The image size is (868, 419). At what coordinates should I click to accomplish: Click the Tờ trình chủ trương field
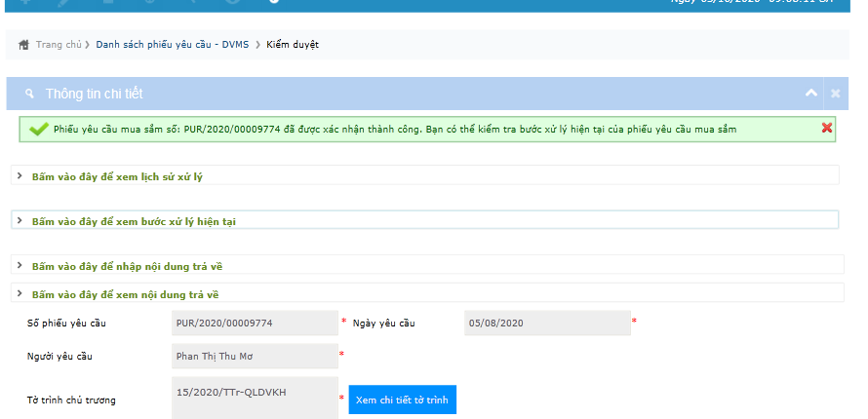pos(255,398)
